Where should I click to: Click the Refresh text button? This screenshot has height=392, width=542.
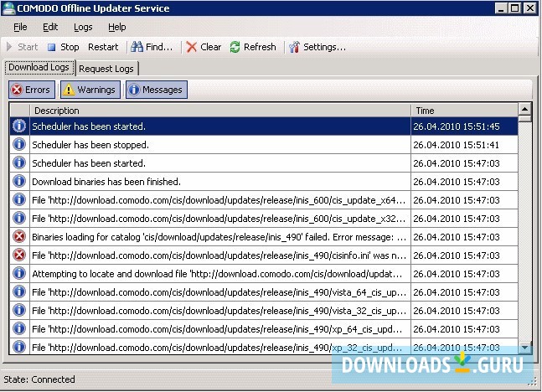click(x=260, y=47)
